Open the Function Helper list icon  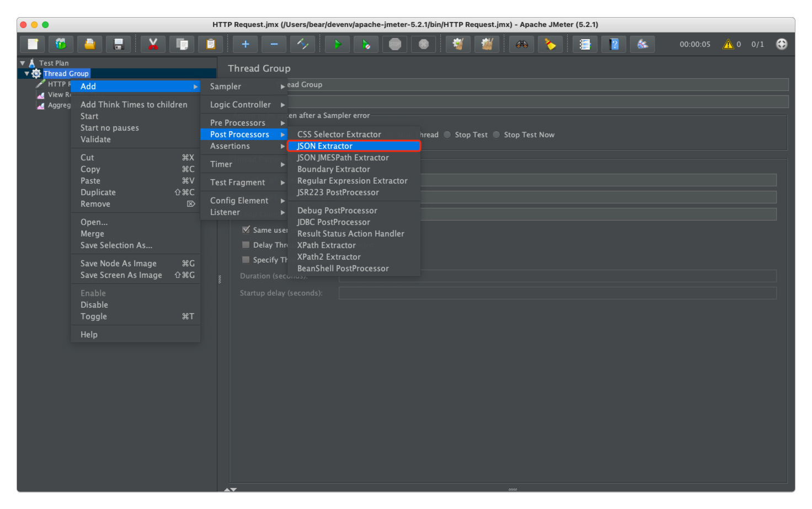(585, 44)
